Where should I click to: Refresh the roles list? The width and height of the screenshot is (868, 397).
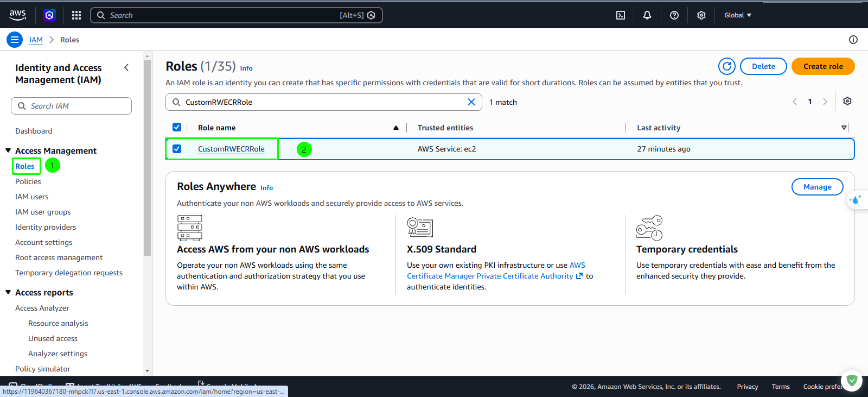(x=727, y=66)
